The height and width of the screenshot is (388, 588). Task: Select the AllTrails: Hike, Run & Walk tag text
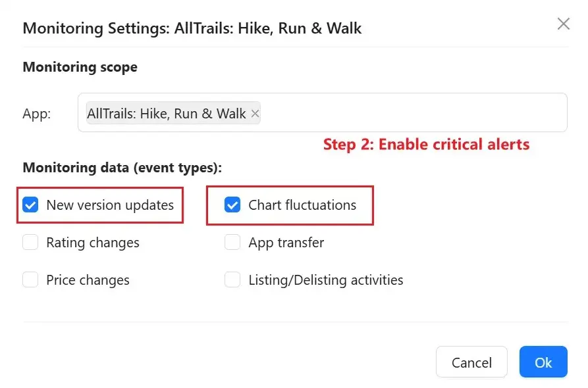166,114
